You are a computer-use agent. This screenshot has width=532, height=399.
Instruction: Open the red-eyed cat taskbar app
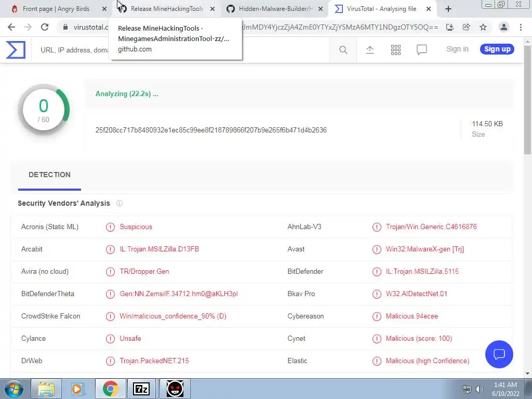[x=175, y=389]
